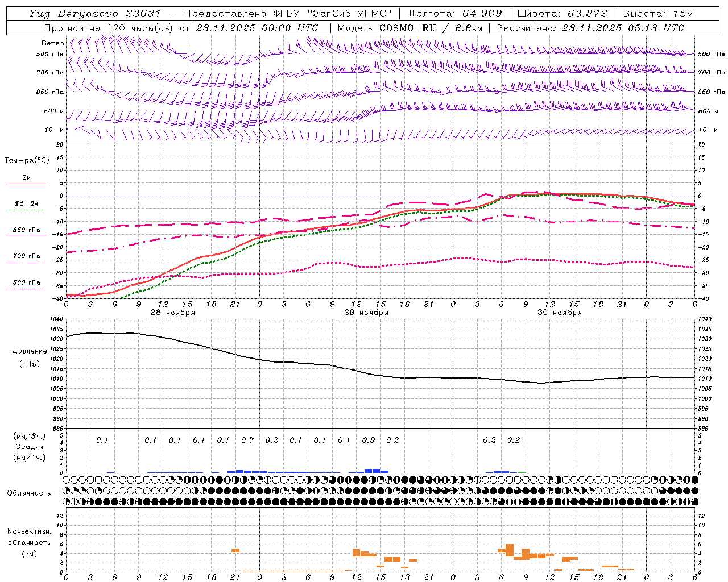
Task: Click the 1010 tick on left pressure axis
Action: click(x=57, y=379)
